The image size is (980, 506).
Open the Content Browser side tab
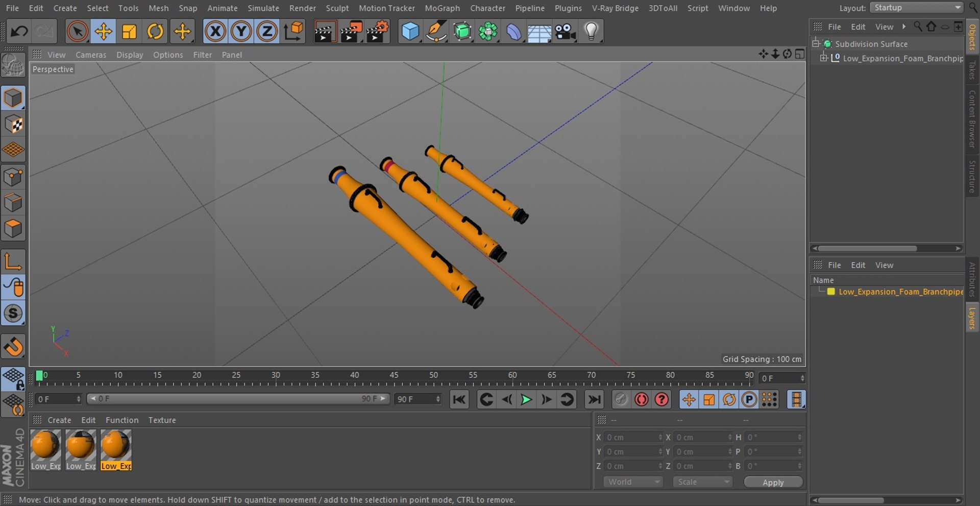(x=972, y=119)
